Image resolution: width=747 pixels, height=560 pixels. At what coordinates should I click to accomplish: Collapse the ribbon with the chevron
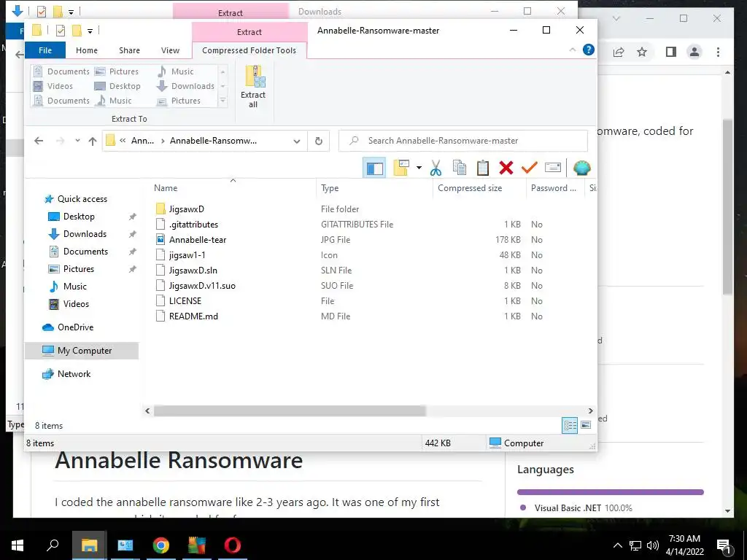(x=573, y=50)
